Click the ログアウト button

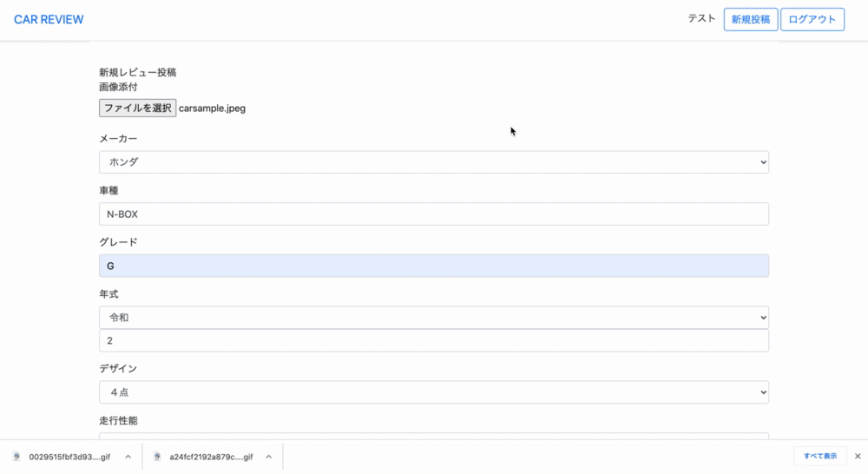coord(812,19)
